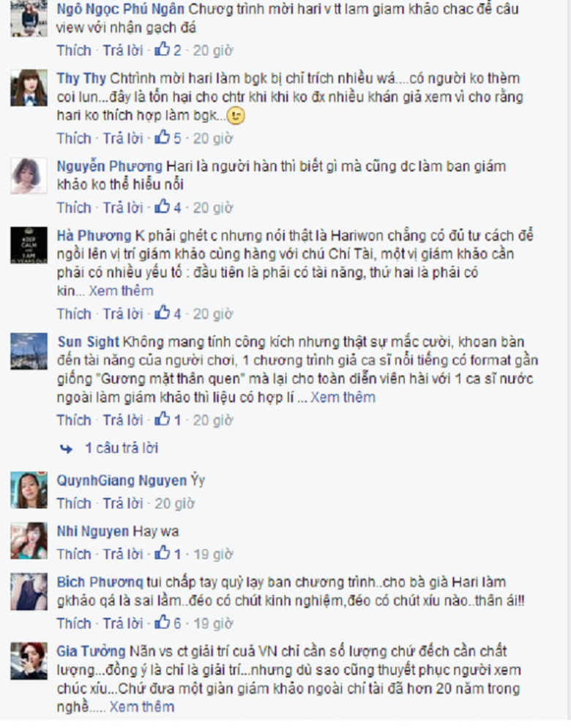Click the thumbs-up icon under Nhi Nguyen's comment
The height and width of the screenshot is (728, 571).
tap(162, 553)
